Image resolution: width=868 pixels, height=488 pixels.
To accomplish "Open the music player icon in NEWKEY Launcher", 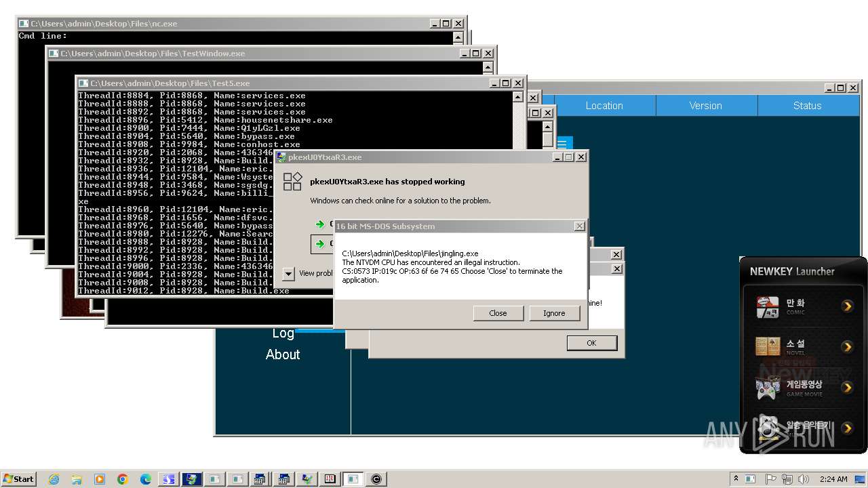I will [768, 427].
